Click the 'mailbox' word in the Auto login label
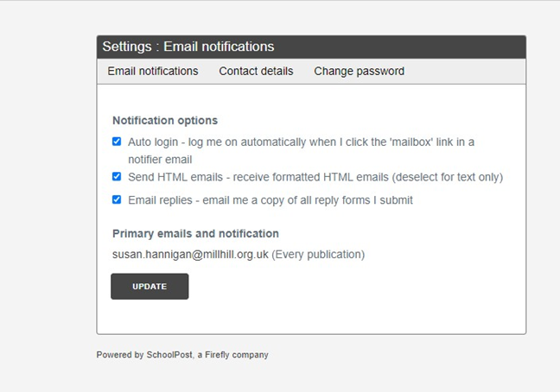Image resolution: width=560 pixels, height=392 pixels. [x=387, y=142]
